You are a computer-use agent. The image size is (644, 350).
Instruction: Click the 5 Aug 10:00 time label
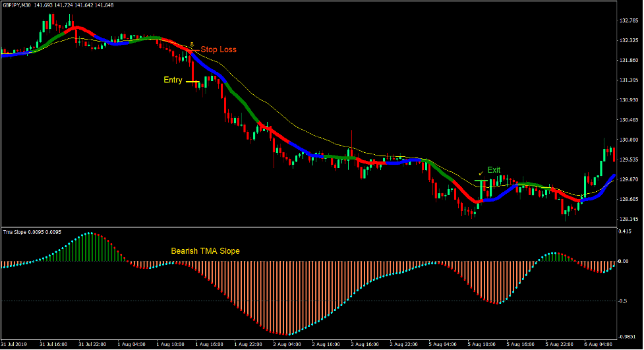click(x=482, y=344)
